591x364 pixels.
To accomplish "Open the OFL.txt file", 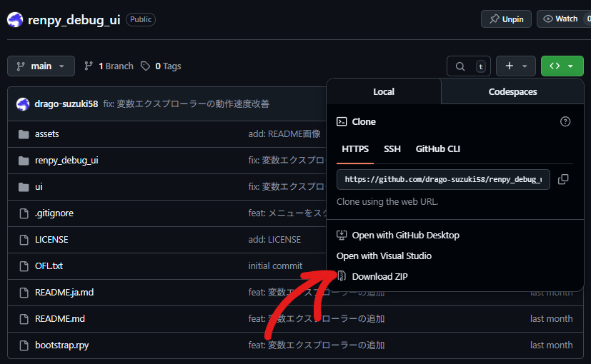I will click(49, 266).
